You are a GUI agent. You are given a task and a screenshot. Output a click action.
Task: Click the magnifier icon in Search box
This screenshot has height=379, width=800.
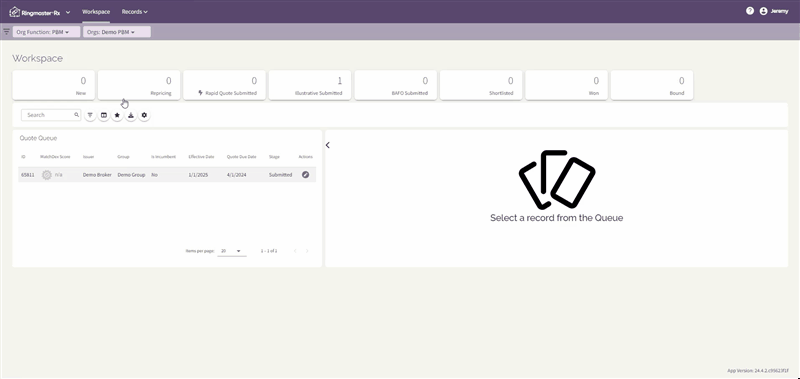[x=77, y=115]
